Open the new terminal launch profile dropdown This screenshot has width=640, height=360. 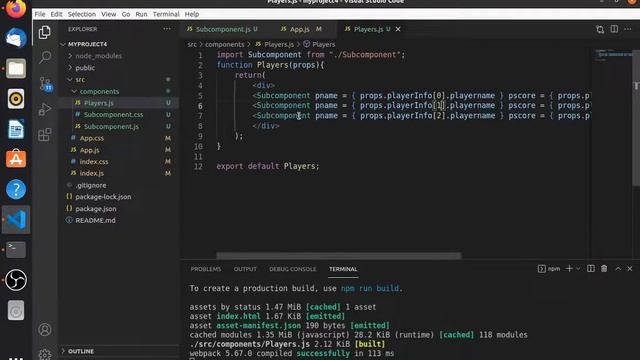tap(578, 269)
